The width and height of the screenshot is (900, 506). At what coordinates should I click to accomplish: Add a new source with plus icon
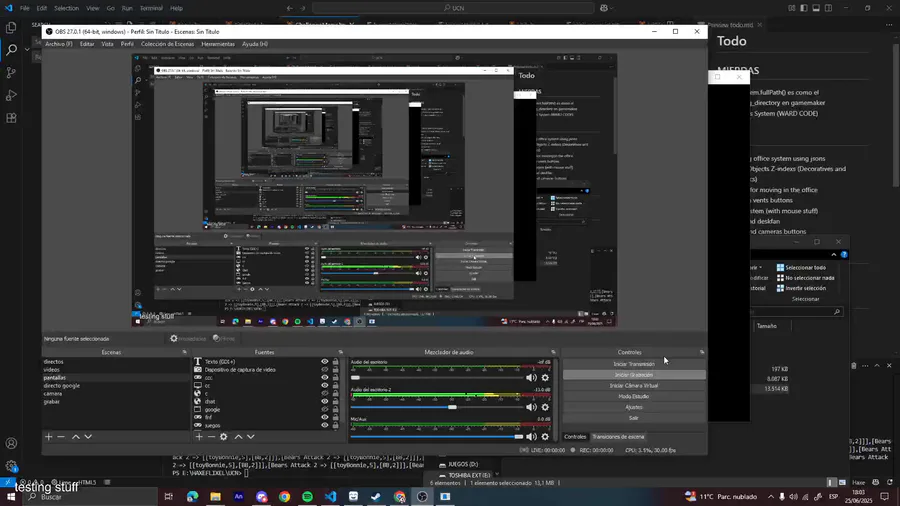[199, 437]
